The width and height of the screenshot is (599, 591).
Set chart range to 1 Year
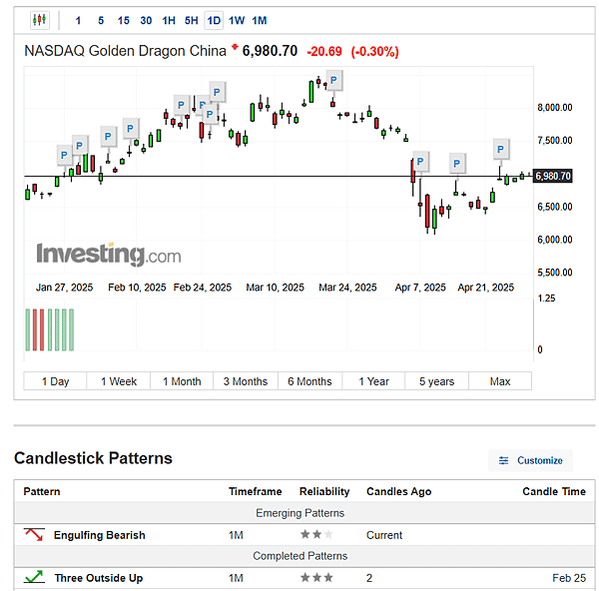pos(374,381)
